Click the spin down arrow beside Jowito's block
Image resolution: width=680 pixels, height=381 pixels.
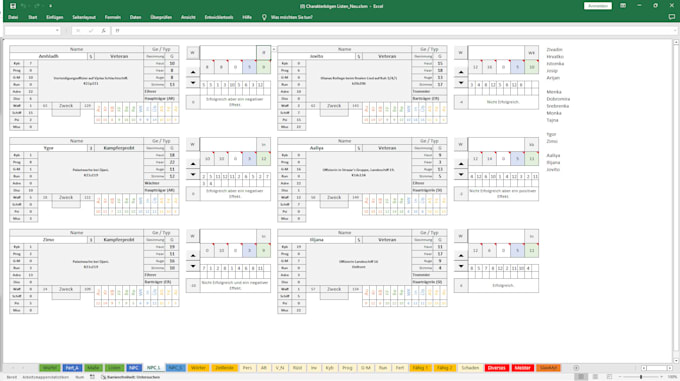pyautogui.click(x=461, y=82)
